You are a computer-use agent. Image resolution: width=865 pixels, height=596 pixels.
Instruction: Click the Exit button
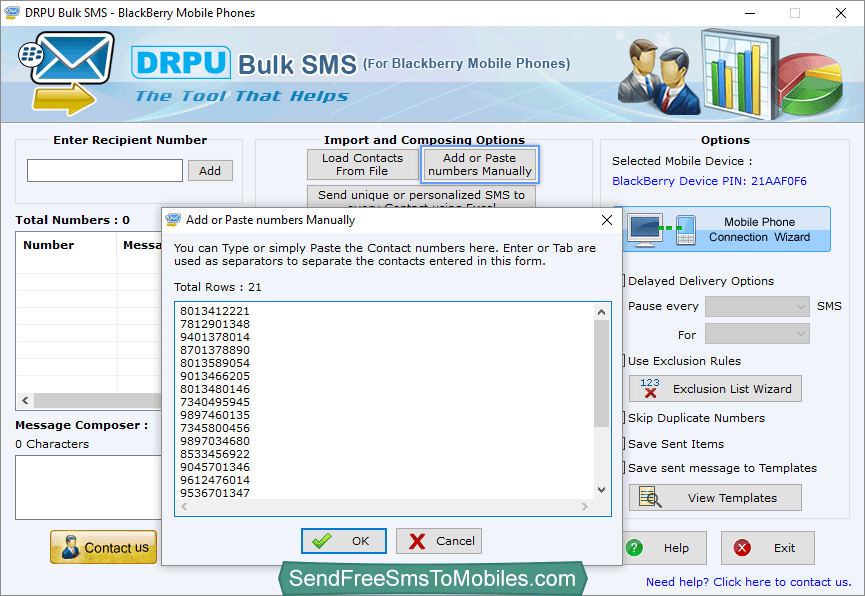point(767,548)
